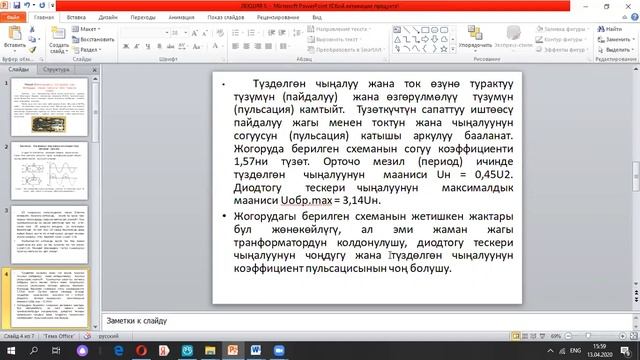The width and height of the screenshot is (640, 360).
Task: Center the text alignment
Action: [247, 47]
